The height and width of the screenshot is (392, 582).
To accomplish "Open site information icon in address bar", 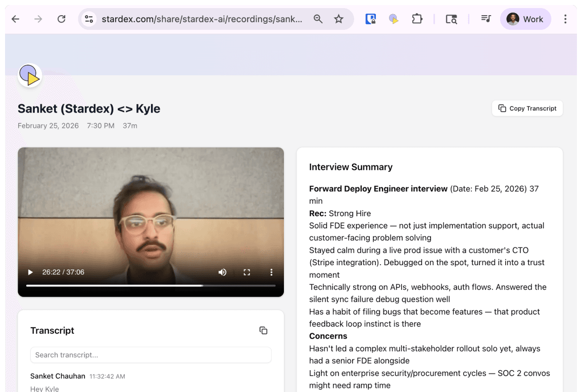I will point(89,19).
